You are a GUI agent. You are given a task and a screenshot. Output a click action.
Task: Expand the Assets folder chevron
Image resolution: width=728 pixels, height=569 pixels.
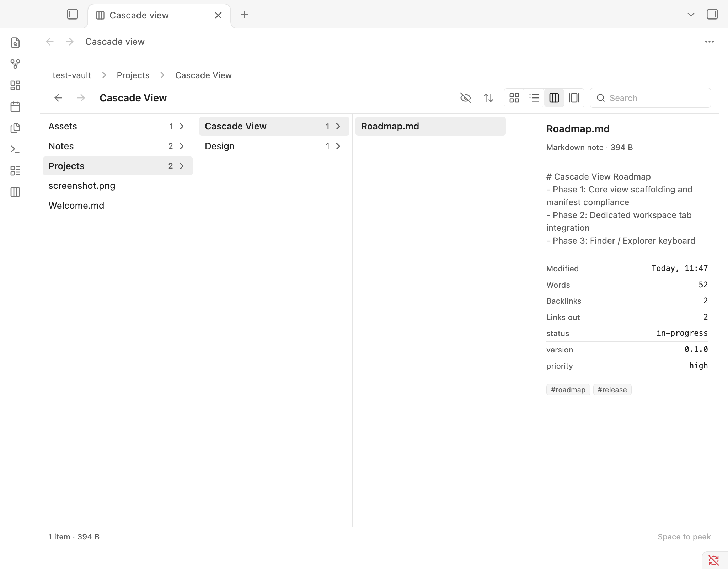pos(182,126)
